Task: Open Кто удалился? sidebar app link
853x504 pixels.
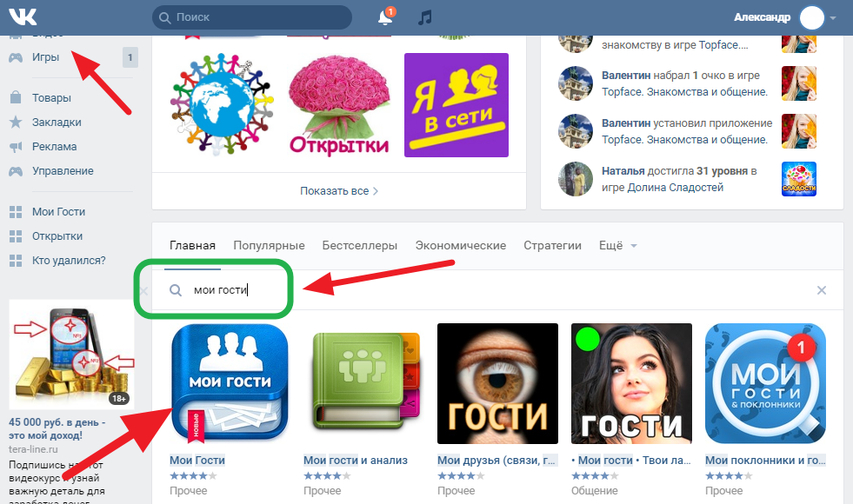Action: click(x=69, y=261)
